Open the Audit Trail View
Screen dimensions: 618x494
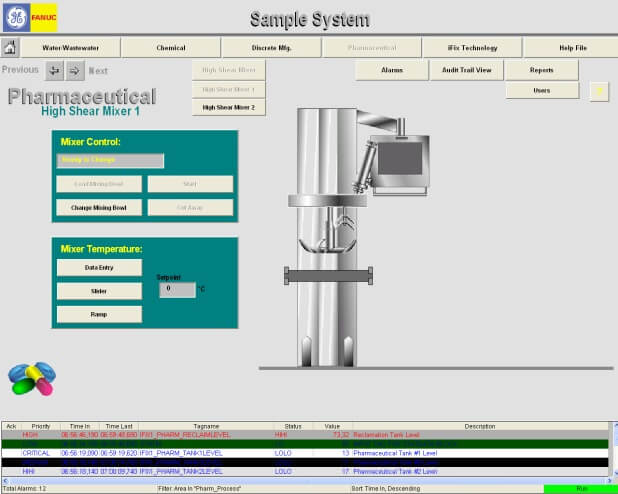(x=467, y=70)
